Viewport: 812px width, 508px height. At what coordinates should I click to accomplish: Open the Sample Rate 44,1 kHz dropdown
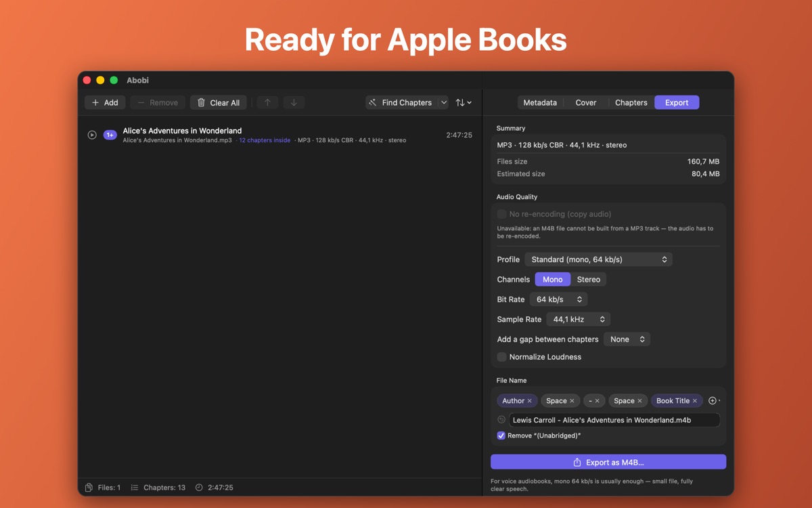pos(579,319)
